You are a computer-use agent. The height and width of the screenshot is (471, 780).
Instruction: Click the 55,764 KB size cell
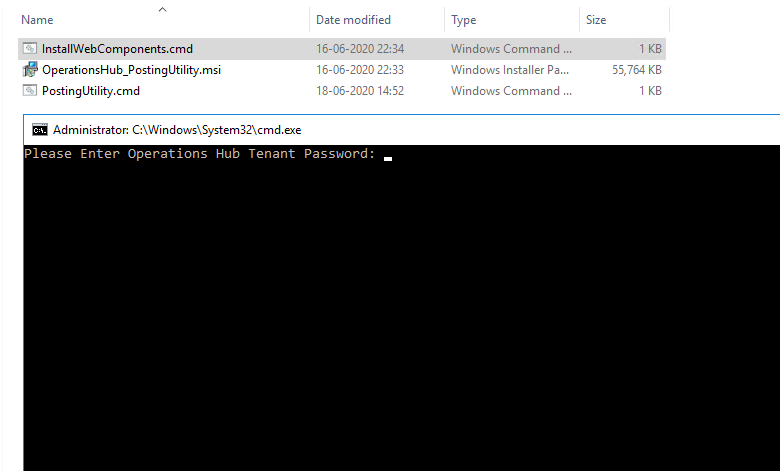[x=637, y=70]
